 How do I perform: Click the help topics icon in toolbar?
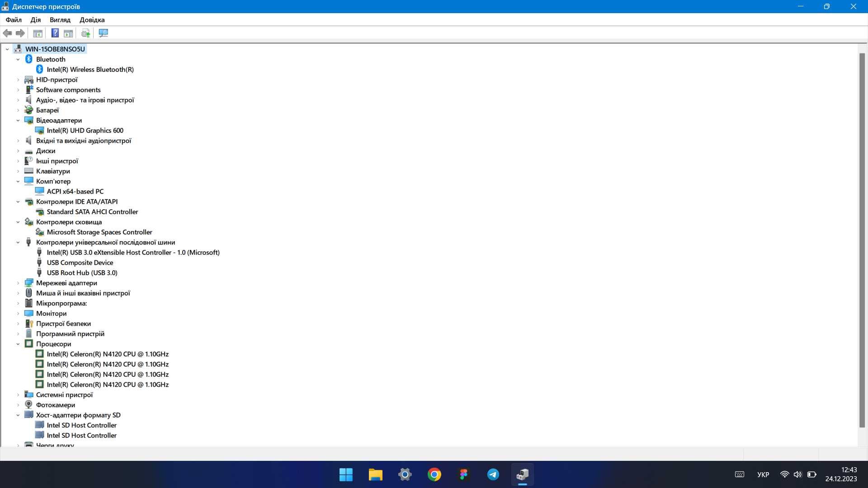[x=54, y=33]
